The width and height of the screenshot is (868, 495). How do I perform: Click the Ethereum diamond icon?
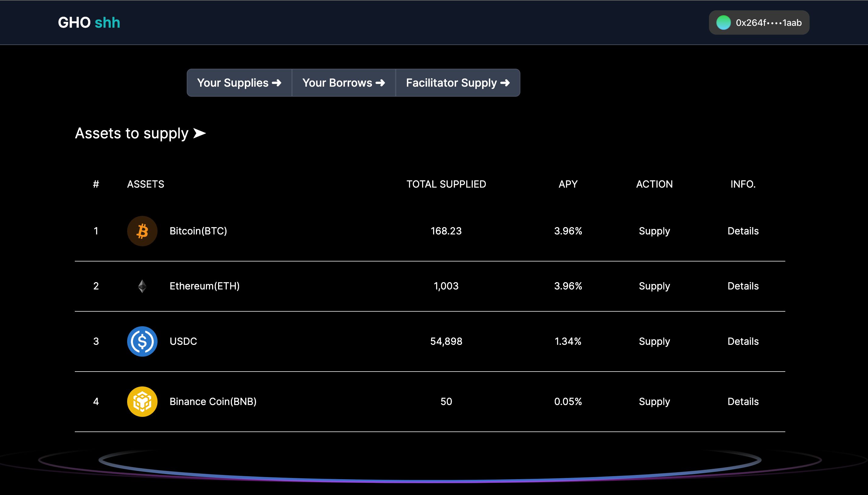(x=142, y=286)
